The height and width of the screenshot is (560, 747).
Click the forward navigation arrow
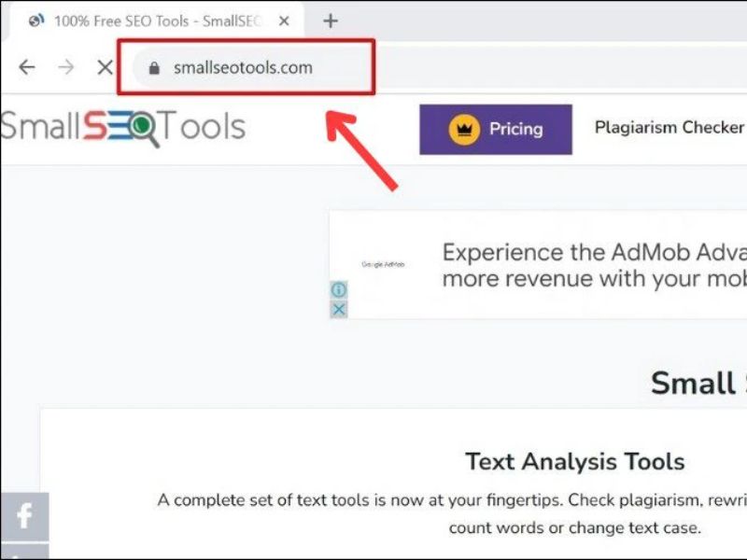[66, 67]
